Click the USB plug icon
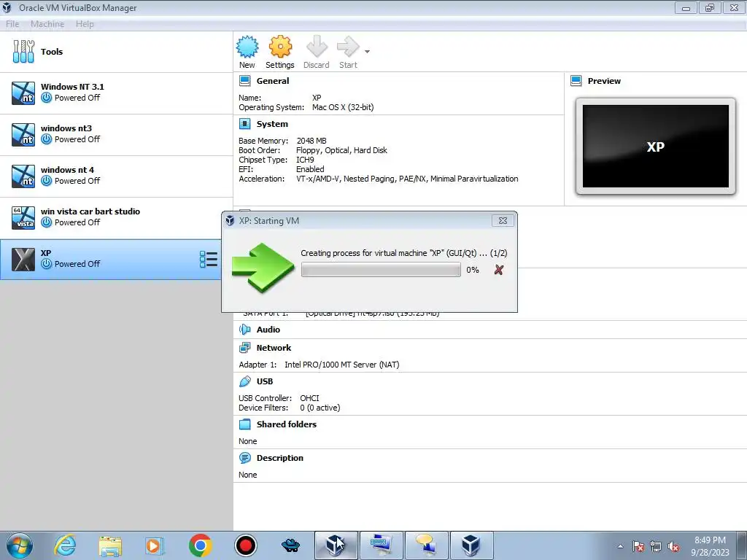Screen dimensions: 747x560 tap(245, 381)
